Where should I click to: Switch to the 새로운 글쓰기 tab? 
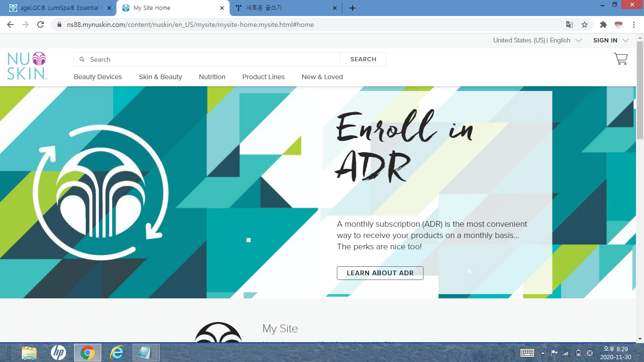click(286, 8)
